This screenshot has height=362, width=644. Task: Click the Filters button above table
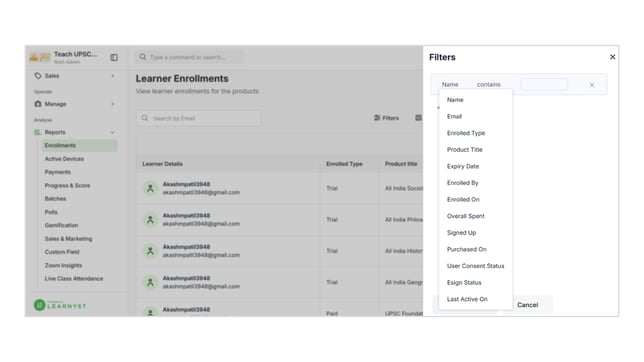click(386, 118)
